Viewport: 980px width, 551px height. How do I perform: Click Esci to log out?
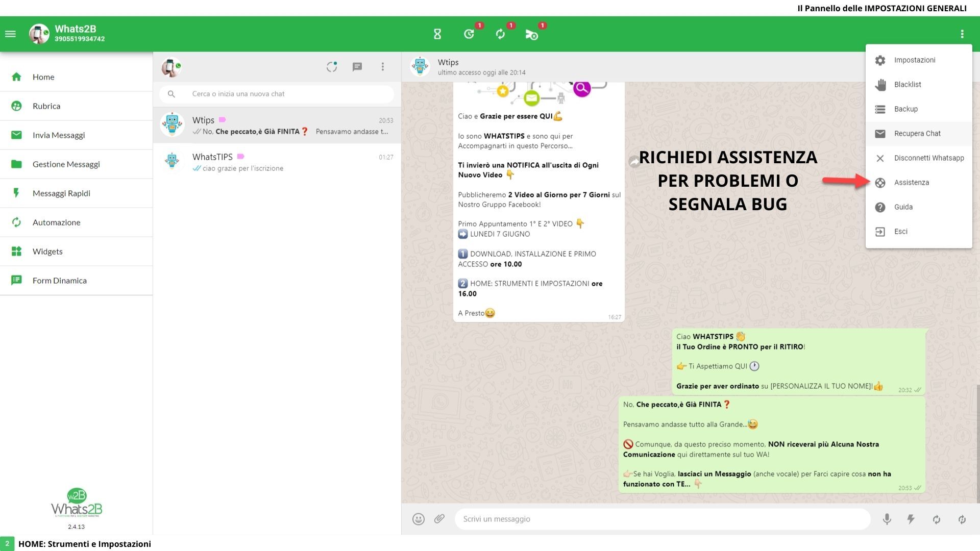click(919, 232)
